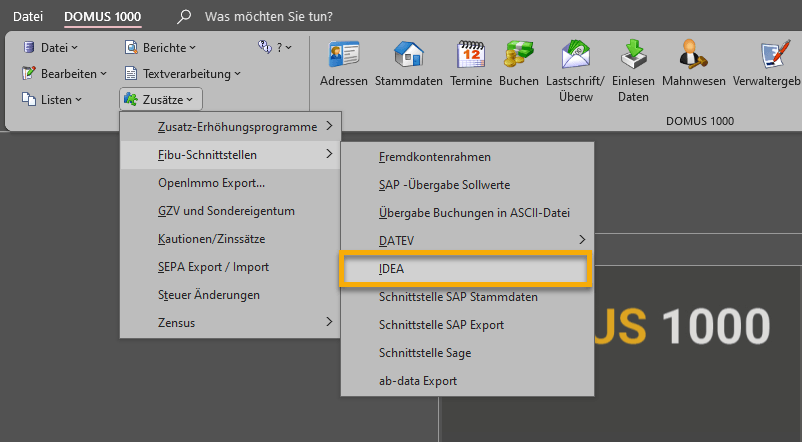Open Einlesen Daten download icon

[633, 54]
